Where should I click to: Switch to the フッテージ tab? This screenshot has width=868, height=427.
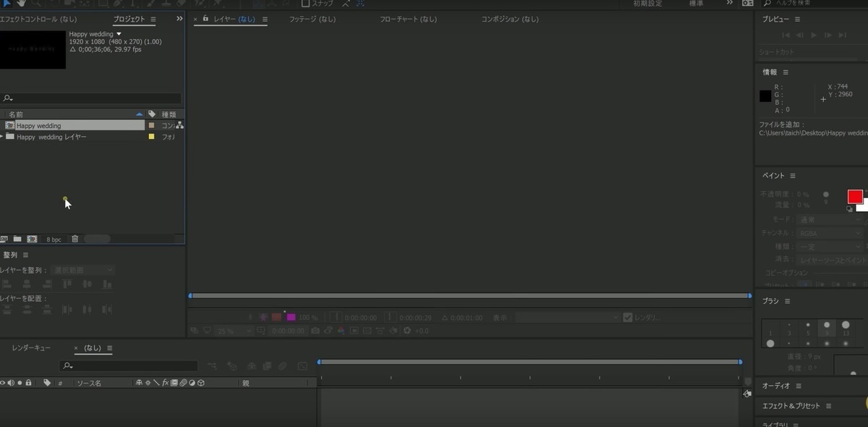(x=312, y=19)
